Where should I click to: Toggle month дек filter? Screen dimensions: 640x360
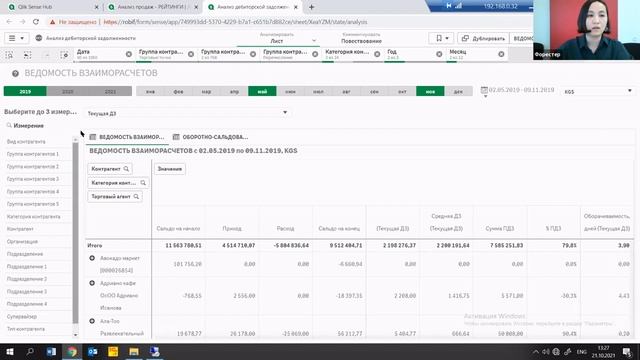click(x=458, y=91)
